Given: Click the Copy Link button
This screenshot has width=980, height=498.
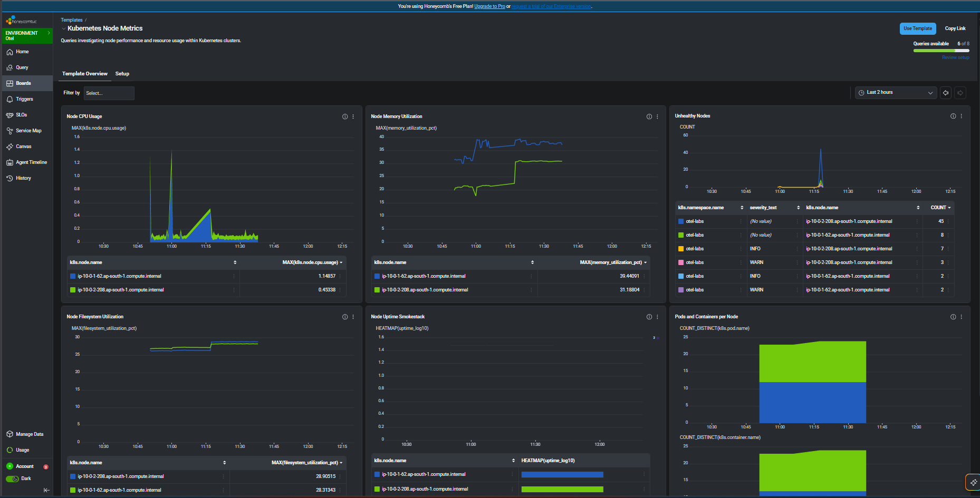Looking at the screenshot, I should click(955, 28).
